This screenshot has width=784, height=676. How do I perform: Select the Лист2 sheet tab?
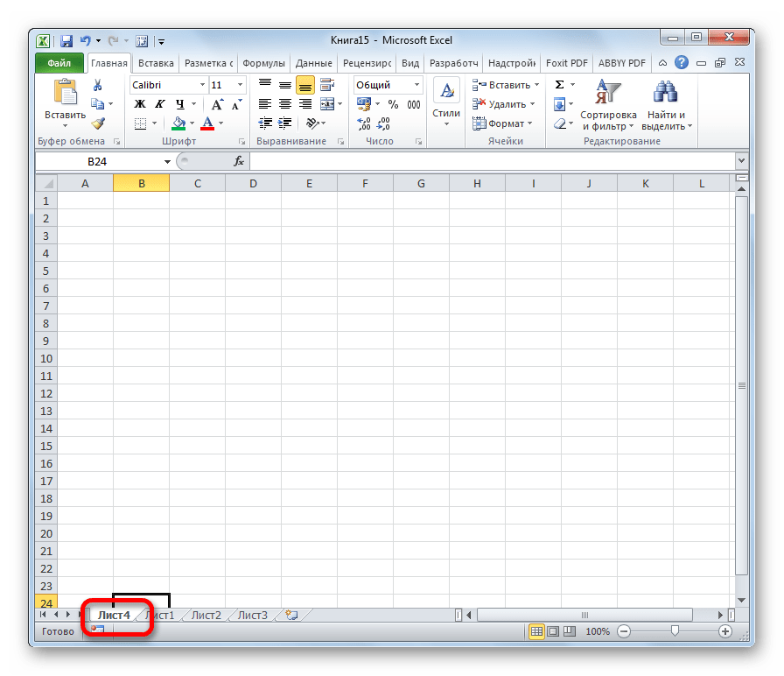(x=206, y=615)
